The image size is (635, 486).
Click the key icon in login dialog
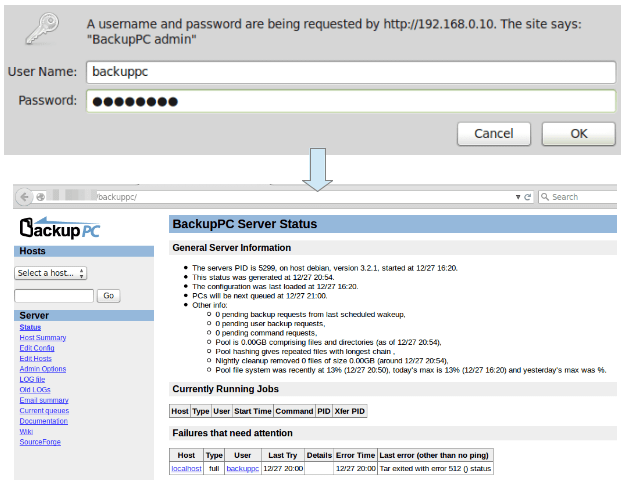43,28
